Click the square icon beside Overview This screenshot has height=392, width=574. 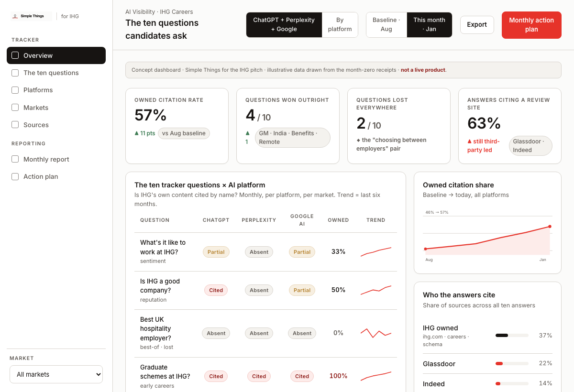click(15, 55)
